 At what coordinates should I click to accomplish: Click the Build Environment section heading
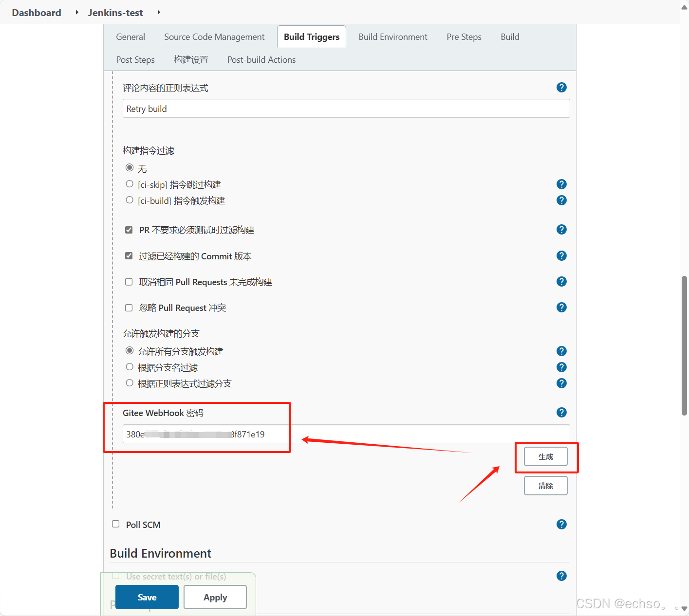161,554
